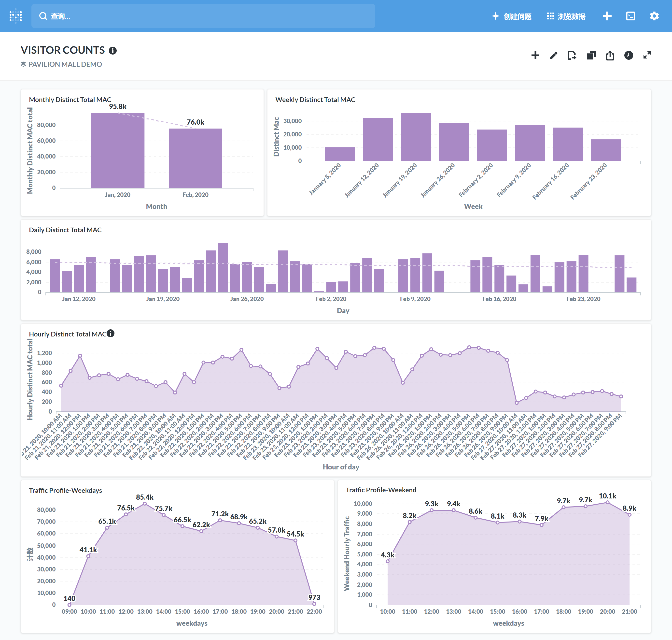
Task: Edit the dashboard with the pencil icon
Action: pyautogui.click(x=554, y=55)
